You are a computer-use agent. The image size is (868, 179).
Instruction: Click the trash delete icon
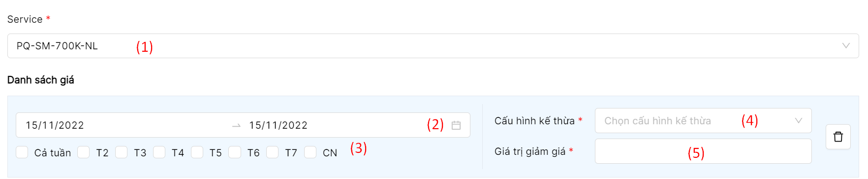coord(838,137)
